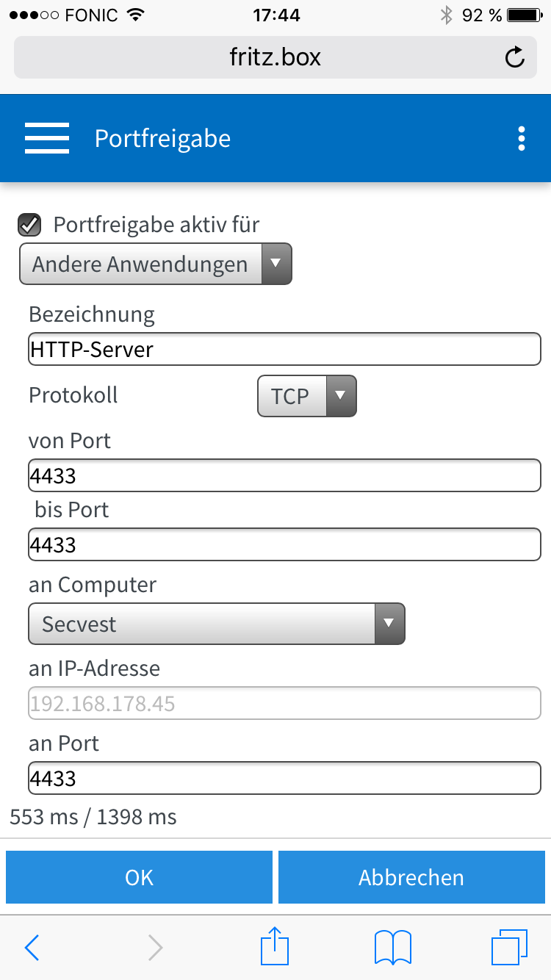Change the TCP protocol dropdown
The height and width of the screenshot is (980, 551).
(x=306, y=397)
